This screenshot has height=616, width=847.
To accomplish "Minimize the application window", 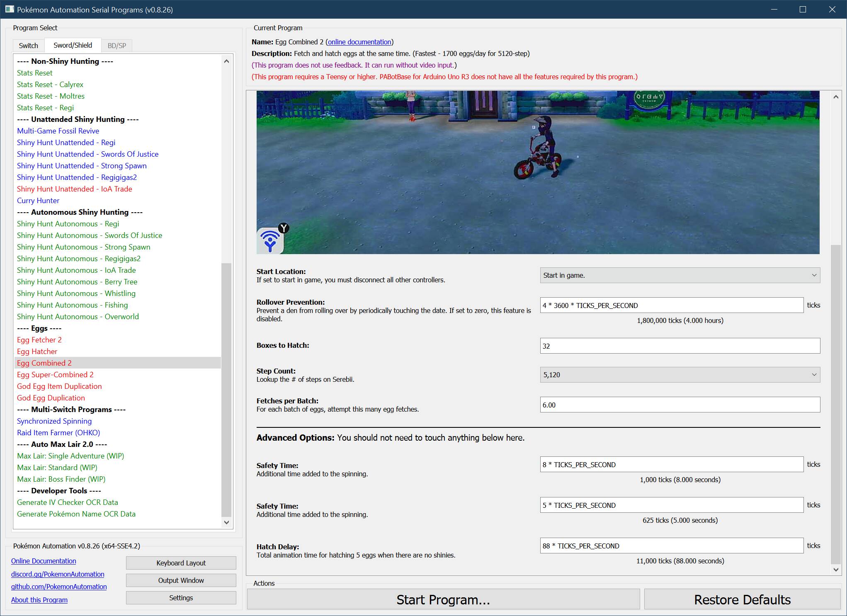I will tap(774, 9).
